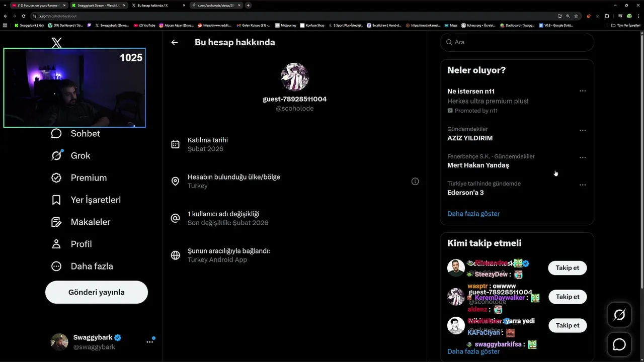Click Daha fazla göster under Kimi takip etmeli
The image size is (644, 362).
tap(473, 351)
